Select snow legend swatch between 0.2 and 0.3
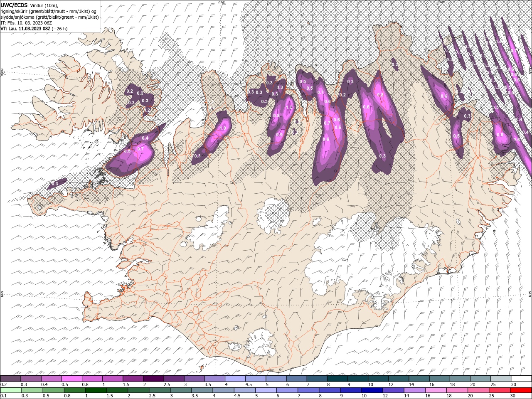The image size is (532, 399). 10,379
